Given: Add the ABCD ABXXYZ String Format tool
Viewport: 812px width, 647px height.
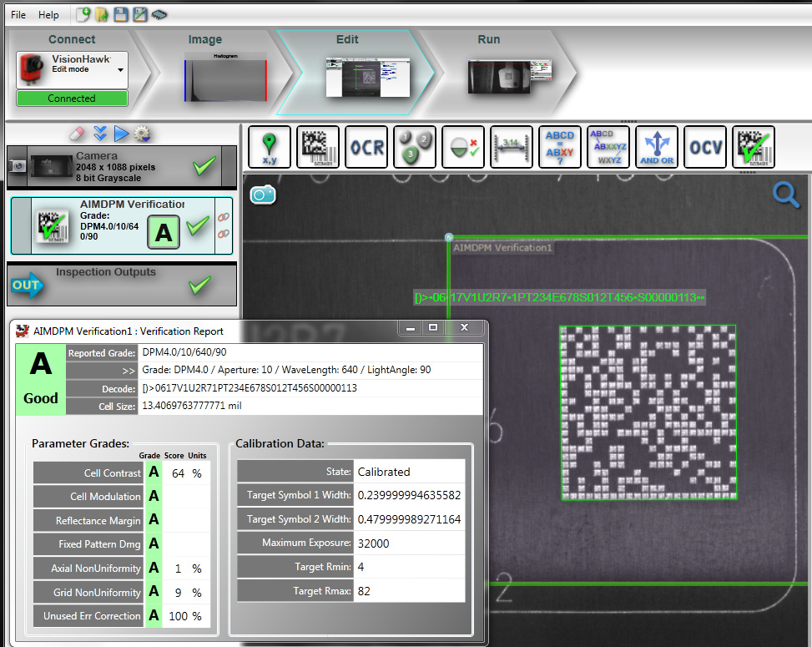Looking at the screenshot, I should 608,147.
